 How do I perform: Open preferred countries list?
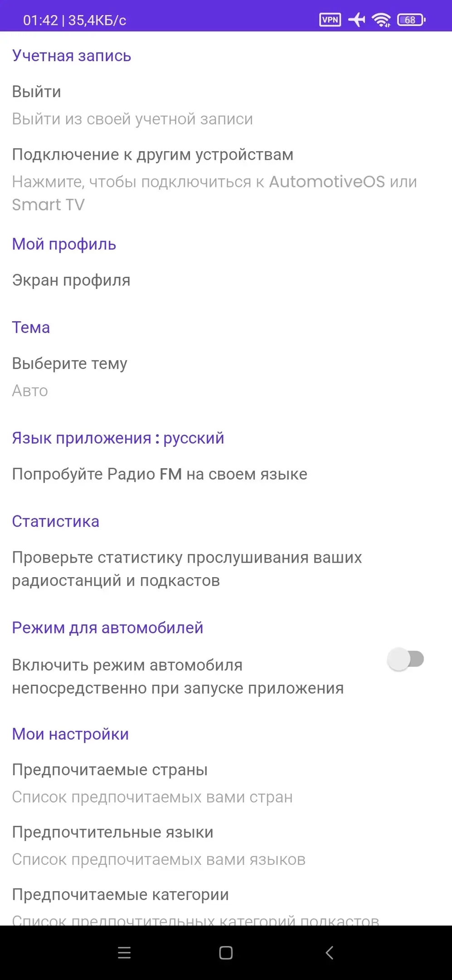(x=110, y=770)
